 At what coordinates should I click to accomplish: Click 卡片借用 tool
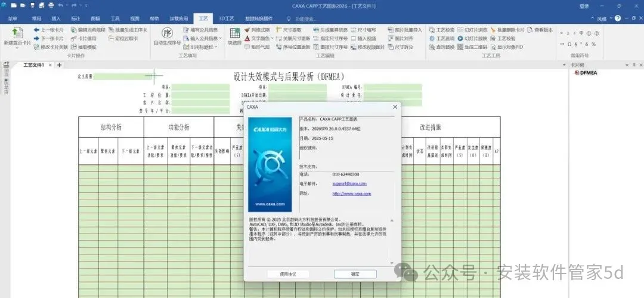click(84, 38)
